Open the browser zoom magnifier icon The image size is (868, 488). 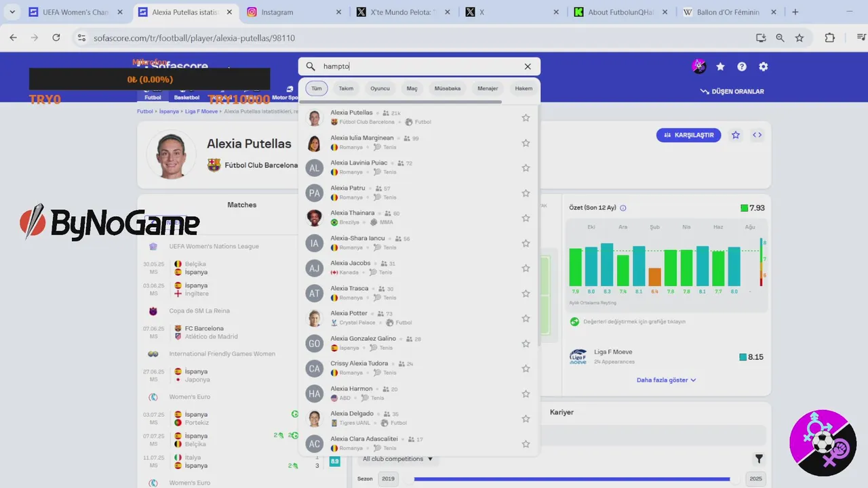click(x=780, y=38)
